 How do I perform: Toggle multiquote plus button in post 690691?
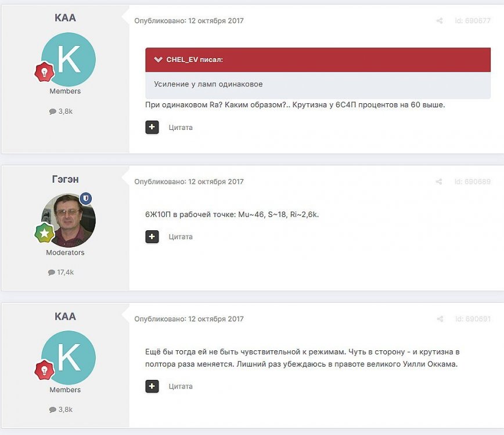pos(152,386)
